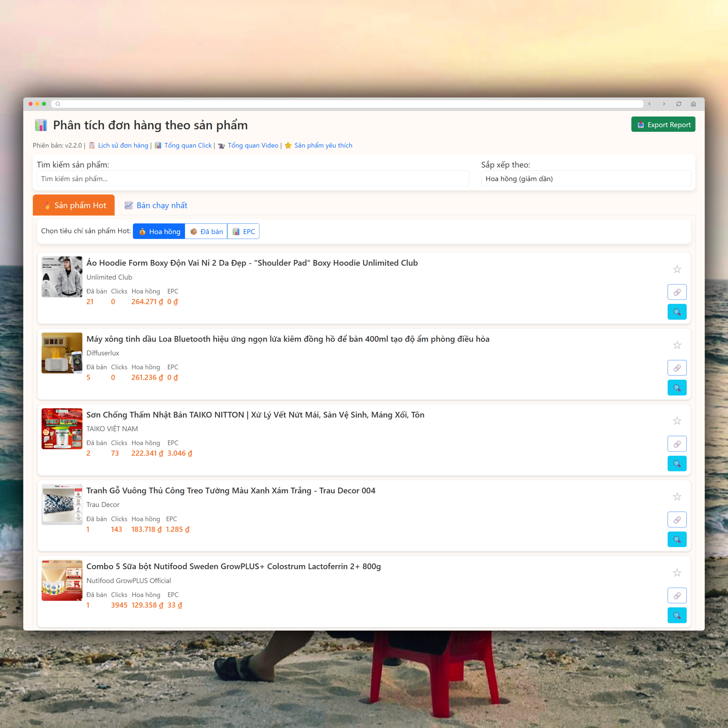Click magnifier button for TAIKO NITTON product
This screenshot has height=728, width=728.
[677, 464]
